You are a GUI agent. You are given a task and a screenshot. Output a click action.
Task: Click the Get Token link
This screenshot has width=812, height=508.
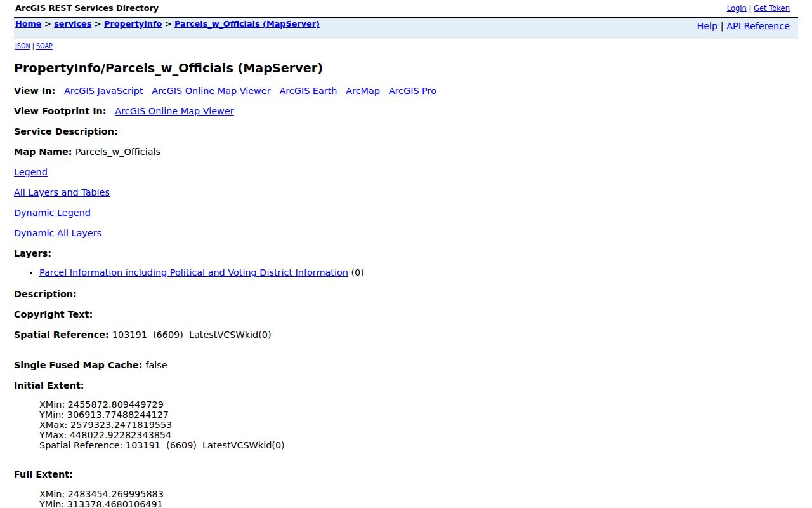(771, 8)
